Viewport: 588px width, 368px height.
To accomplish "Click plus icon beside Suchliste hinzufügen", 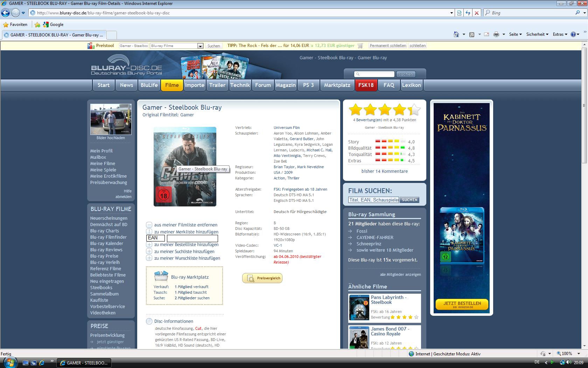I will click(149, 251).
